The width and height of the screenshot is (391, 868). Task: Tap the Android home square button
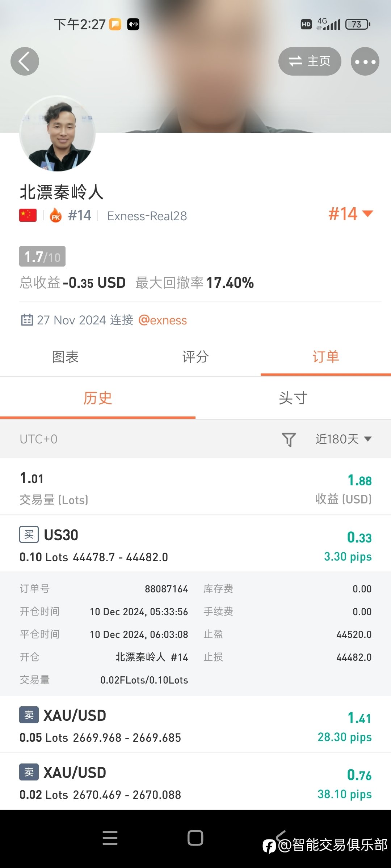click(195, 838)
